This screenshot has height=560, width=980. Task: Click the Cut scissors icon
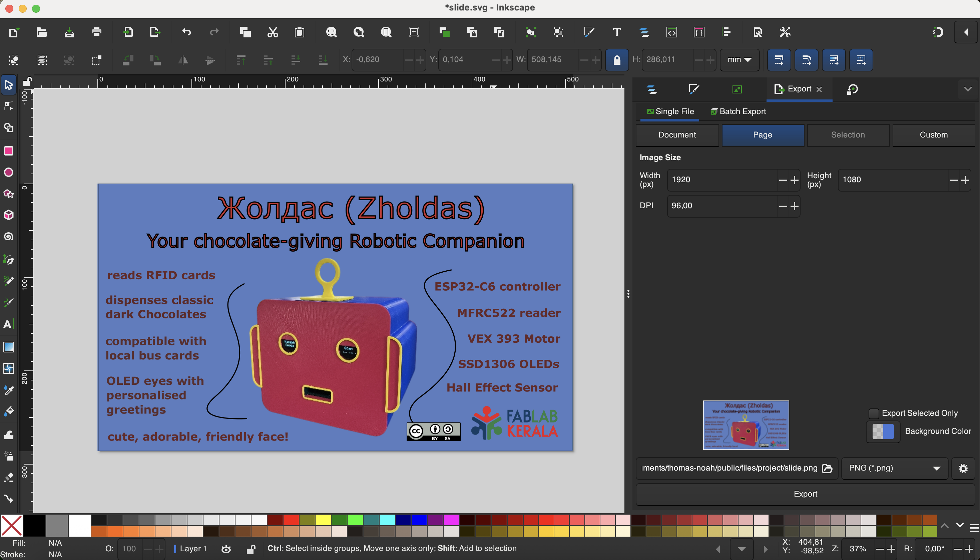click(273, 32)
